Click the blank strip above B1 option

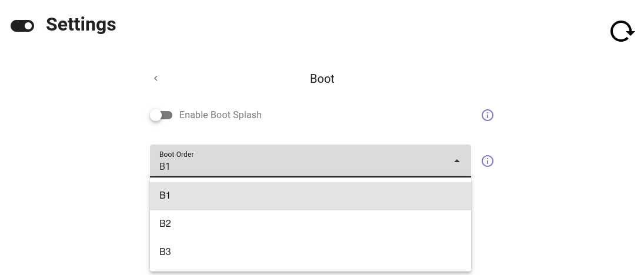(x=311, y=180)
